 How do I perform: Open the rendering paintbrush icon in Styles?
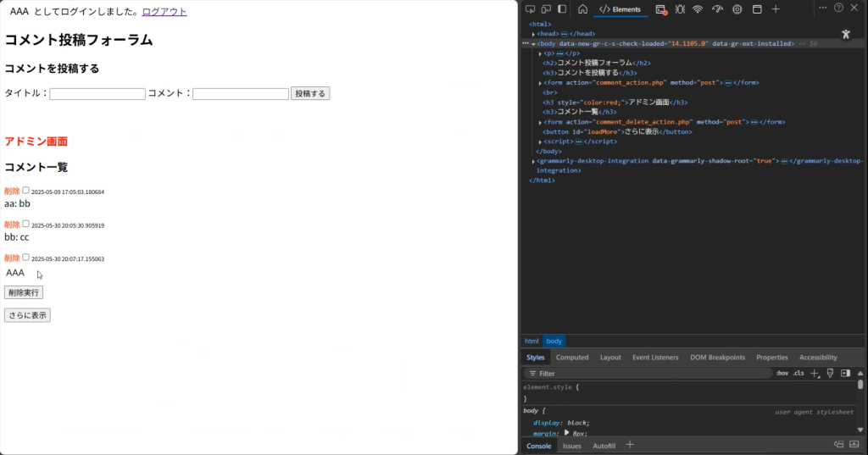pos(830,374)
